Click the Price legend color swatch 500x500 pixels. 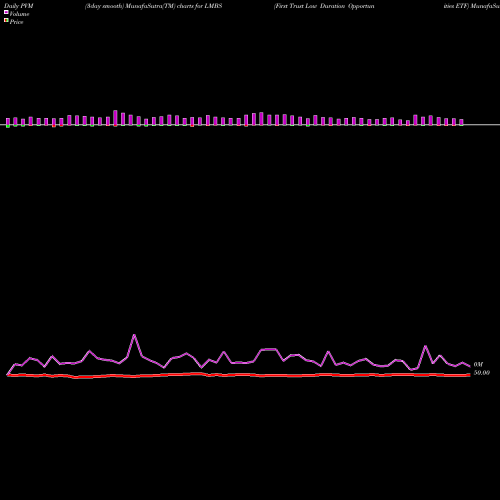[x=6, y=20]
